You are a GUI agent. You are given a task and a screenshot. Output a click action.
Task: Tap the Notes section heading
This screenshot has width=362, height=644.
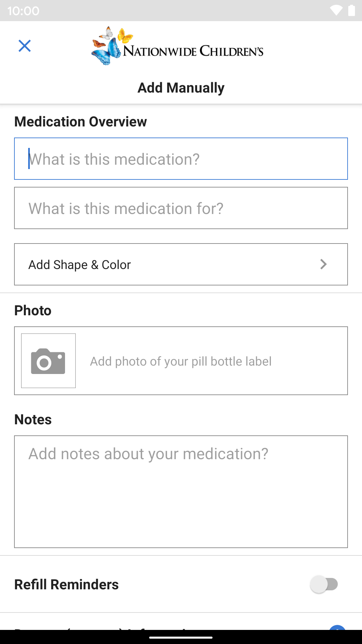click(x=33, y=420)
